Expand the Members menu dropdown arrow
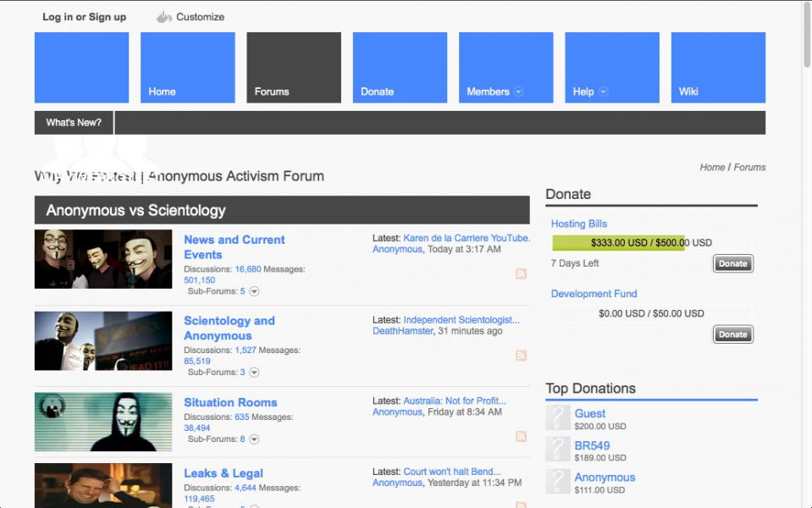This screenshot has width=812, height=508. pyautogui.click(x=518, y=91)
